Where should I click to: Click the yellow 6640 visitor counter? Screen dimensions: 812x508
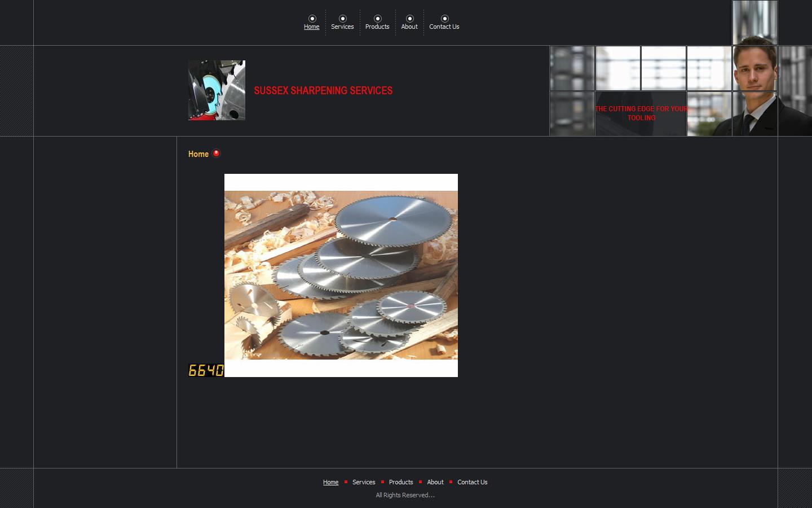pos(206,370)
